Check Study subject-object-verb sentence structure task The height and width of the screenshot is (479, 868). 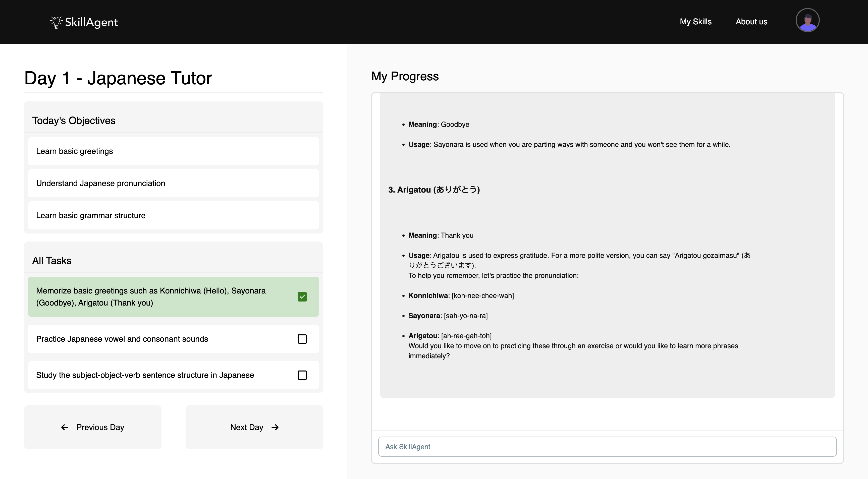click(x=302, y=375)
